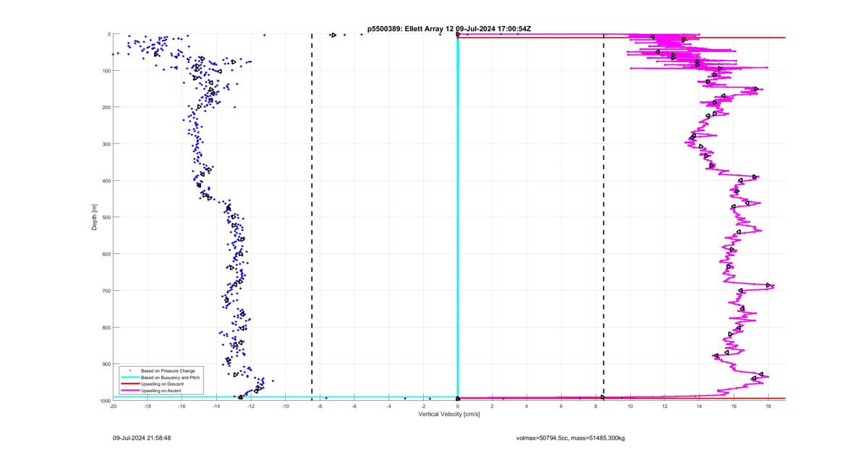868x450 pixels.
Task: Click velocity axis tick '18'
Action: pyautogui.click(x=768, y=406)
